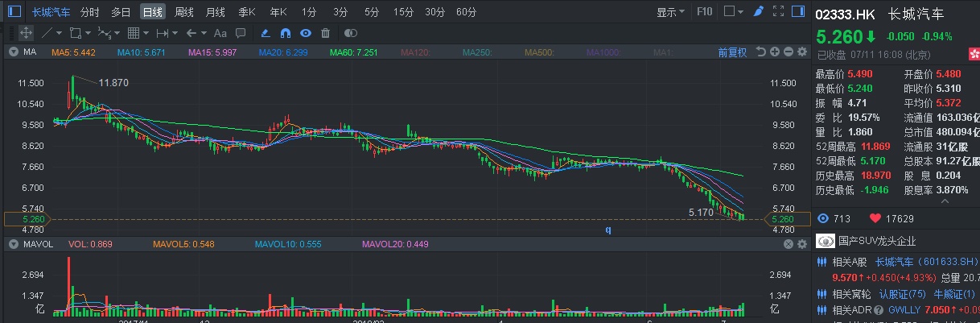Toggle the right quote panel
The width and height of the screenshot is (980, 323).
tap(797, 12)
